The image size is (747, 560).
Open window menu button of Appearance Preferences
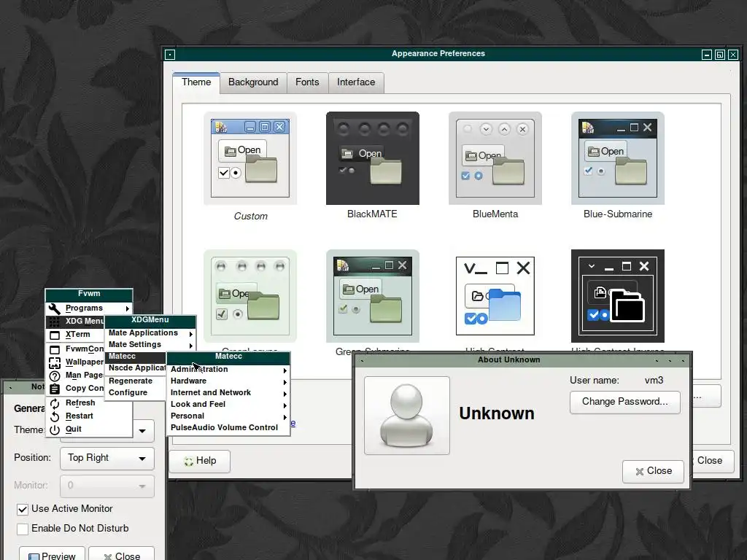point(170,55)
